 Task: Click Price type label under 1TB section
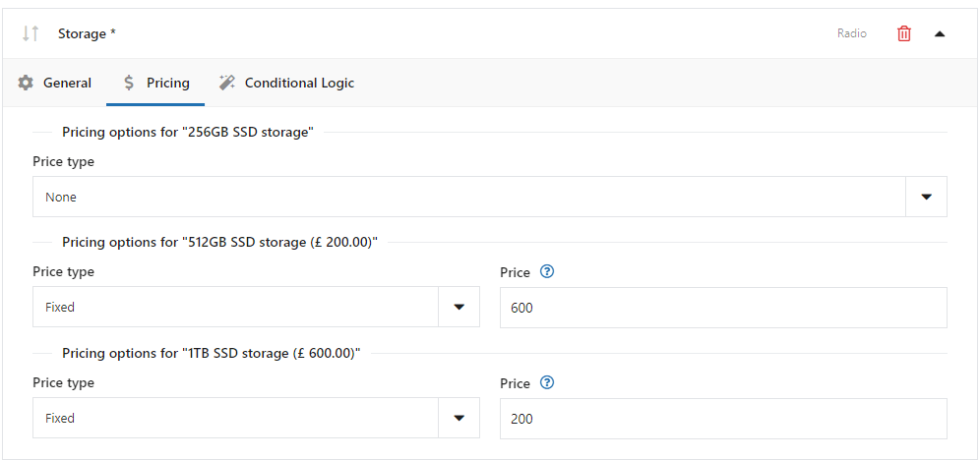pyautogui.click(x=63, y=382)
